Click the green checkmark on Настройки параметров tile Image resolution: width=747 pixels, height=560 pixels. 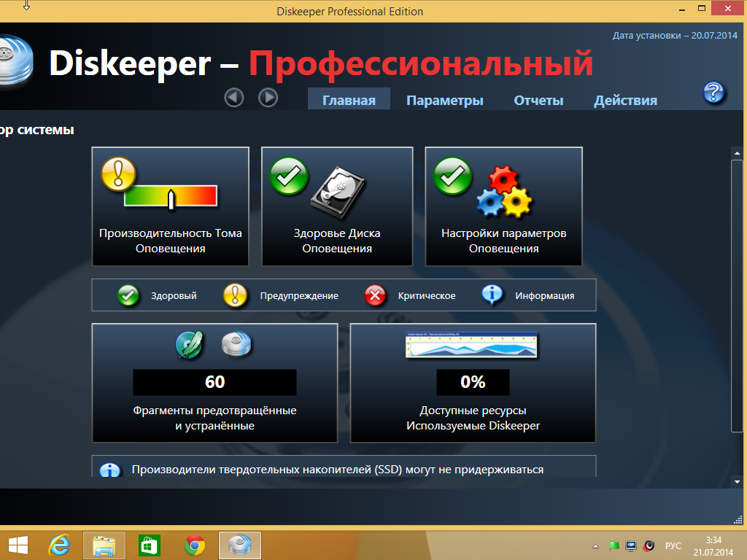pyautogui.click(x=452, y=176)
